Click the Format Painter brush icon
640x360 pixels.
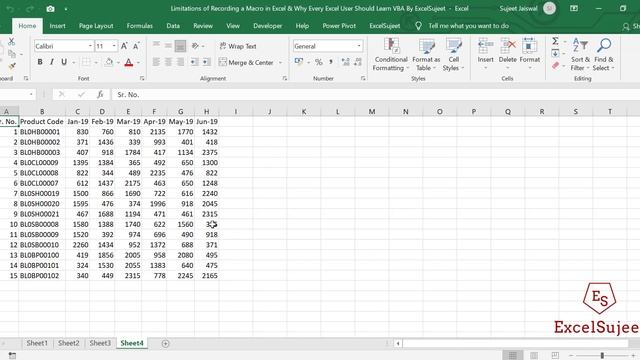[x=11, y=66]
